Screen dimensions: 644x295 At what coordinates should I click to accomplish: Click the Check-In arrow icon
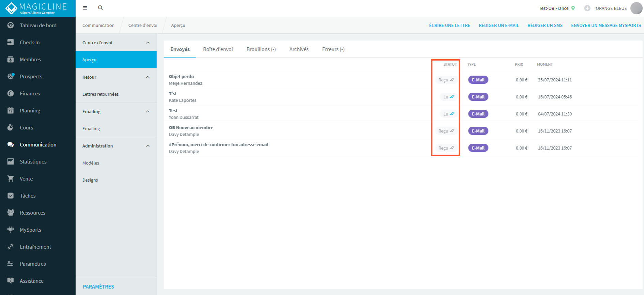[x=11, y=42]
